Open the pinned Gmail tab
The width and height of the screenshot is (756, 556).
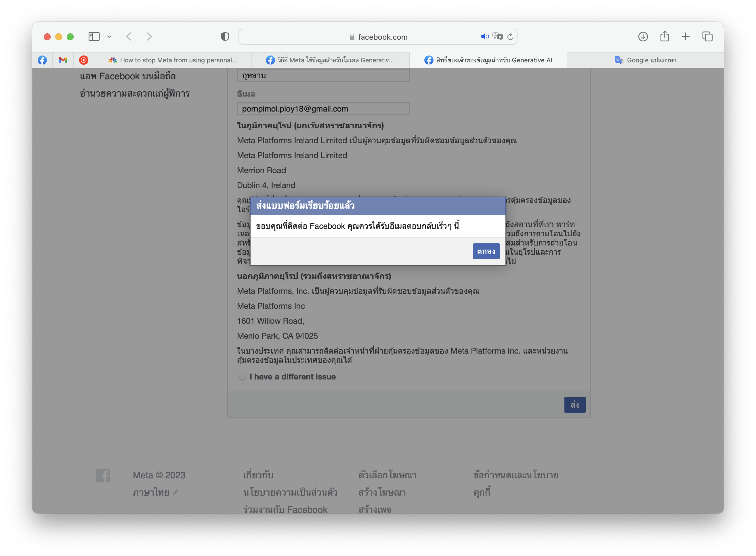point(63,60)
